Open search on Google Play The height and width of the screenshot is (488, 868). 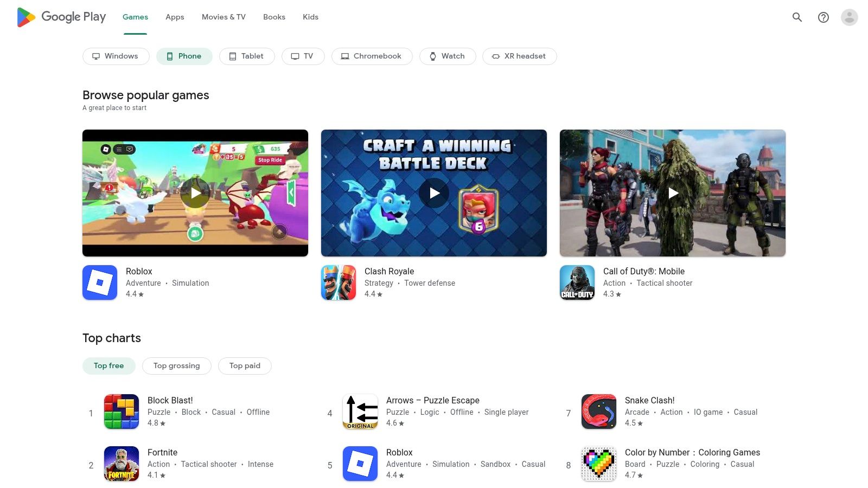[x=797, y=17]
